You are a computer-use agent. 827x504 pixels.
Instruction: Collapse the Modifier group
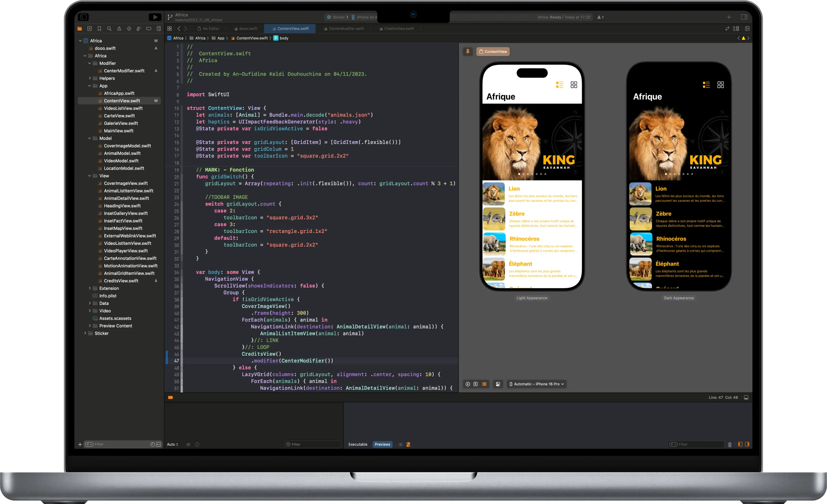point(90,63)
